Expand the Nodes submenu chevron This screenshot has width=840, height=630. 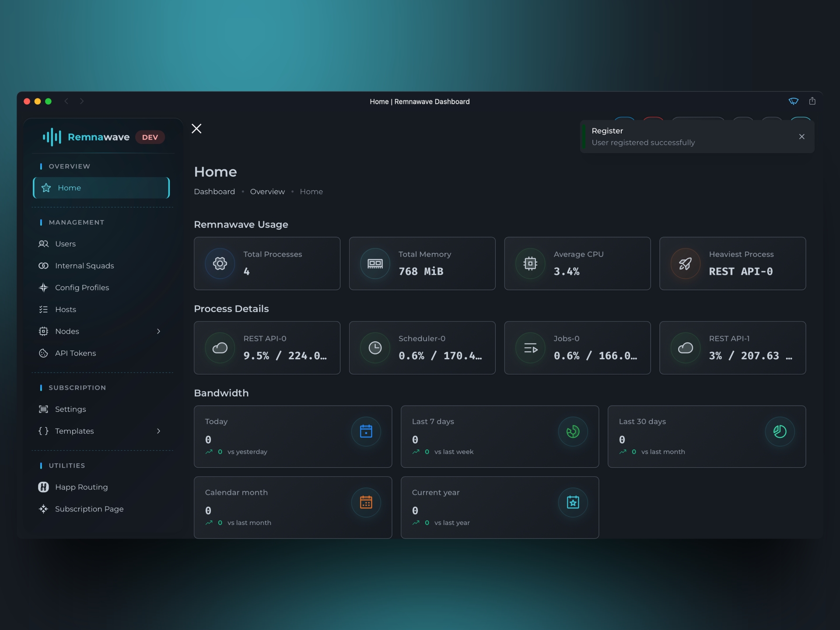[158, 331]
